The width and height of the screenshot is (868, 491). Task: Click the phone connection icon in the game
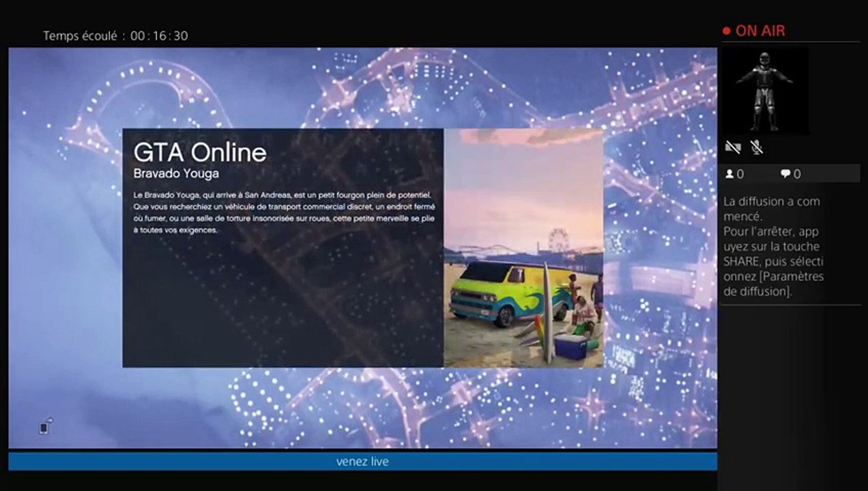point(44,427)
